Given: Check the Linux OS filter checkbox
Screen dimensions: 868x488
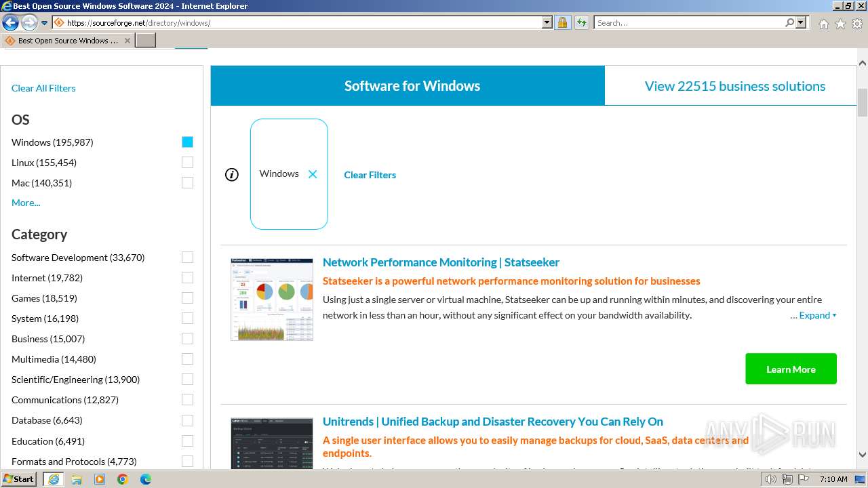Looking at the screenshot, I should pos(187,162).
